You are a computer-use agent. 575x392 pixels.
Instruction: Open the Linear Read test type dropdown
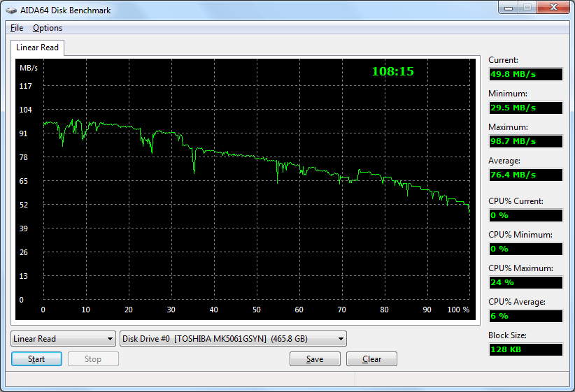coord(64,338)
